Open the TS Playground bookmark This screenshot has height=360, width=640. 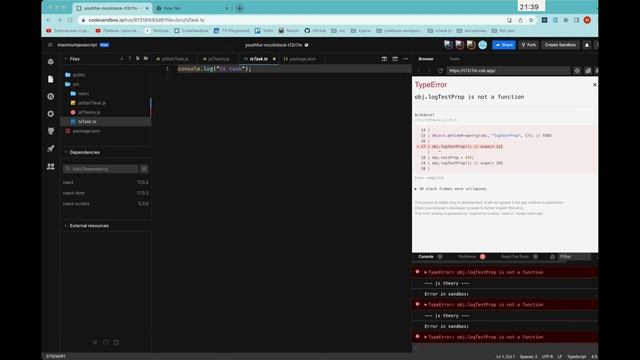point(231,31)
